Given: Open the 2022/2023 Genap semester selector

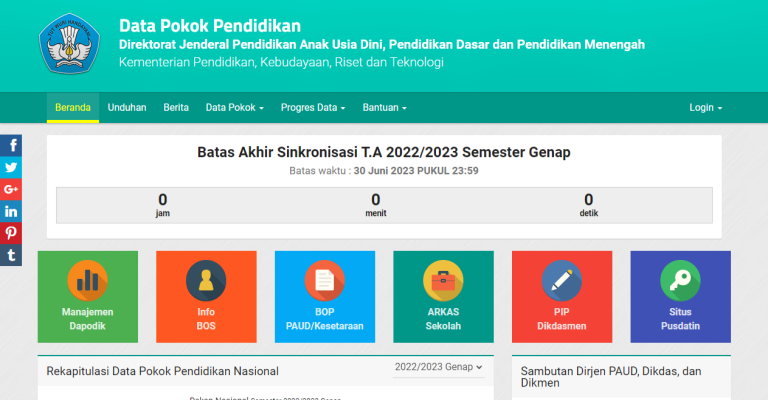Looking at the screenshot, I should [438, 367].
